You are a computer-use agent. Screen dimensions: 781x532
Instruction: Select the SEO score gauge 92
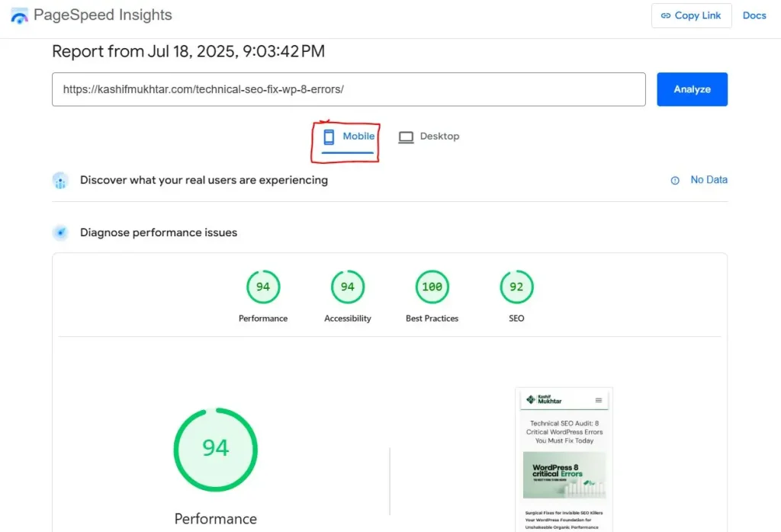click(x=516, y=287)
